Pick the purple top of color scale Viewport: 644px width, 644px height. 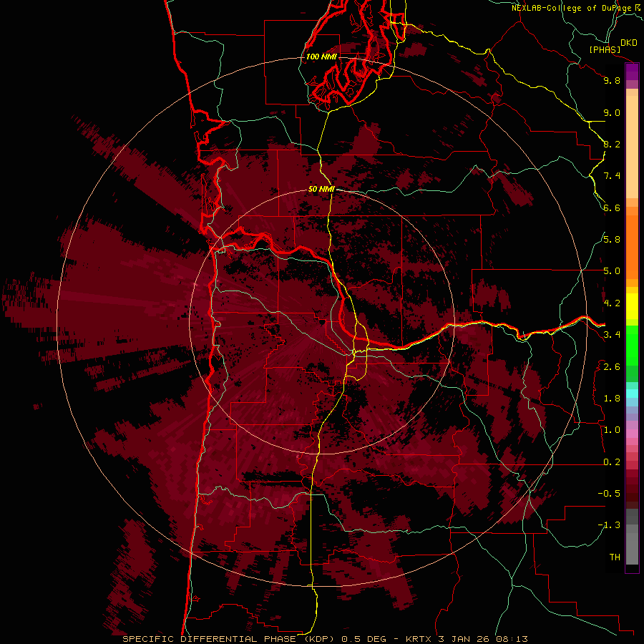[632, 72]
